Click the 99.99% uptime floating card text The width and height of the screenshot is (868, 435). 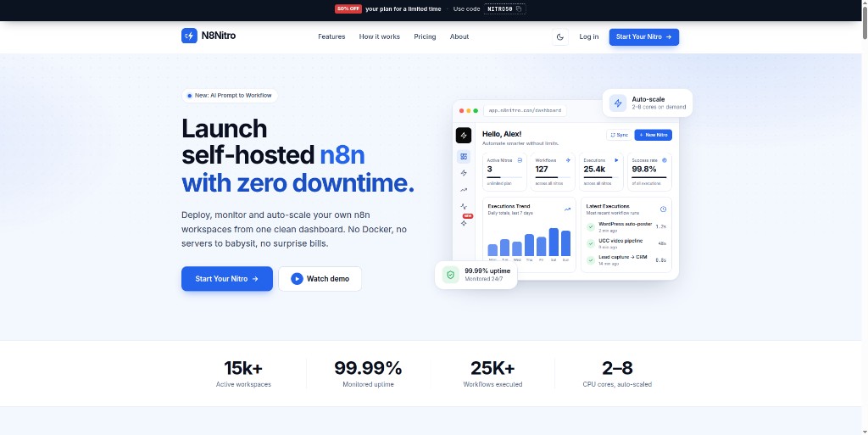(487, 270)
